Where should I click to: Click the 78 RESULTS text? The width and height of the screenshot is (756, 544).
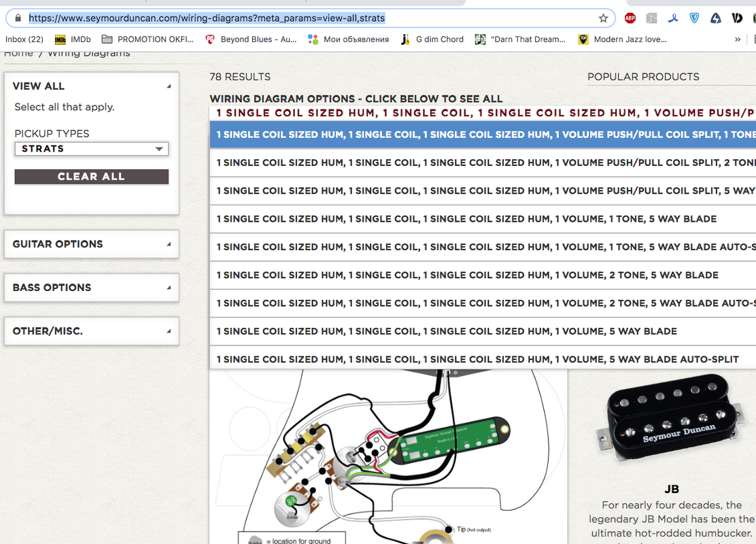pos(240,77)
